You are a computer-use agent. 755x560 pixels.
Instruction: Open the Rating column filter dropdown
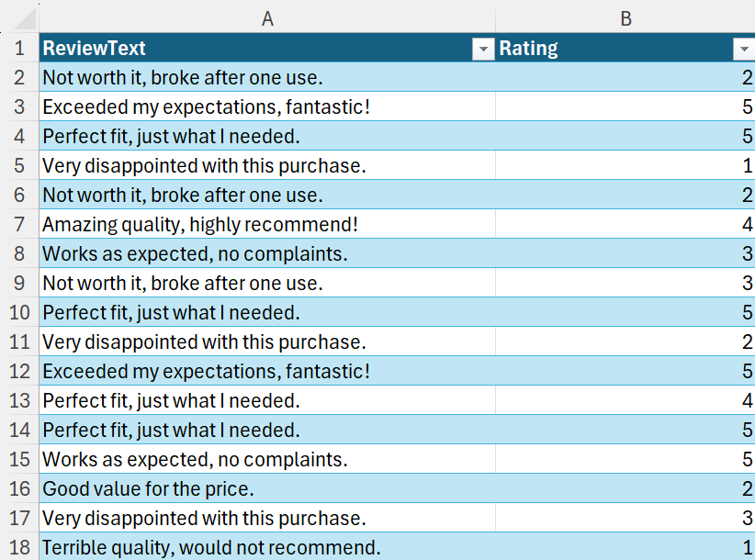click(x=744, y=49)
